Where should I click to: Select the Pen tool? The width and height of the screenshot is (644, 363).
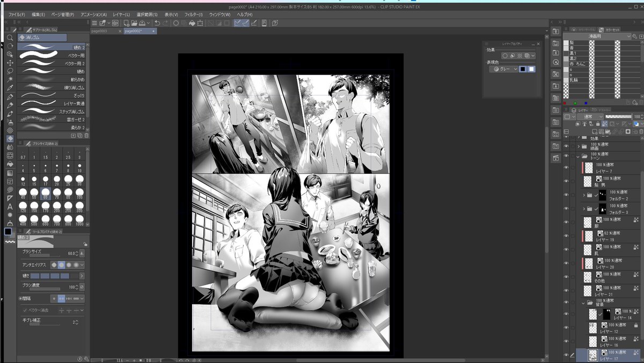(x=10, y=97)
